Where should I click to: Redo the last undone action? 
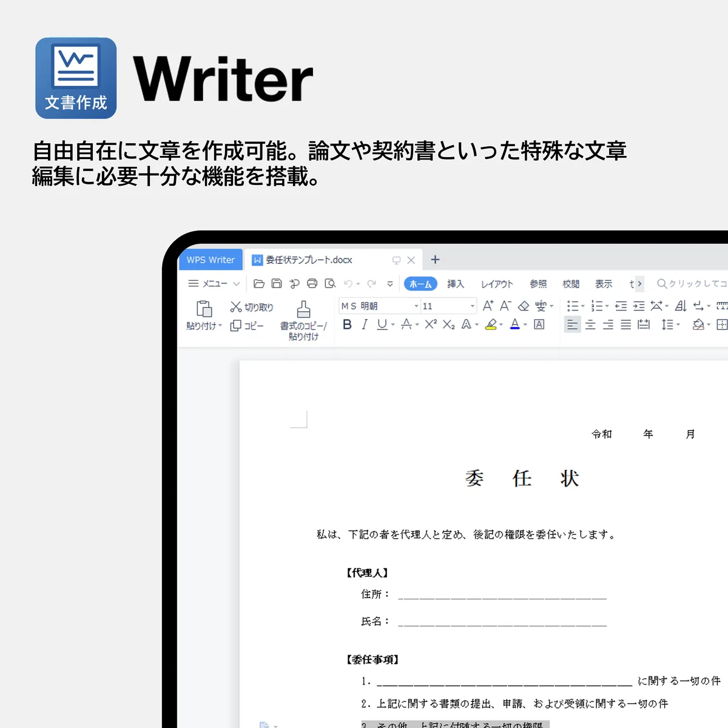tap(371, 283)
